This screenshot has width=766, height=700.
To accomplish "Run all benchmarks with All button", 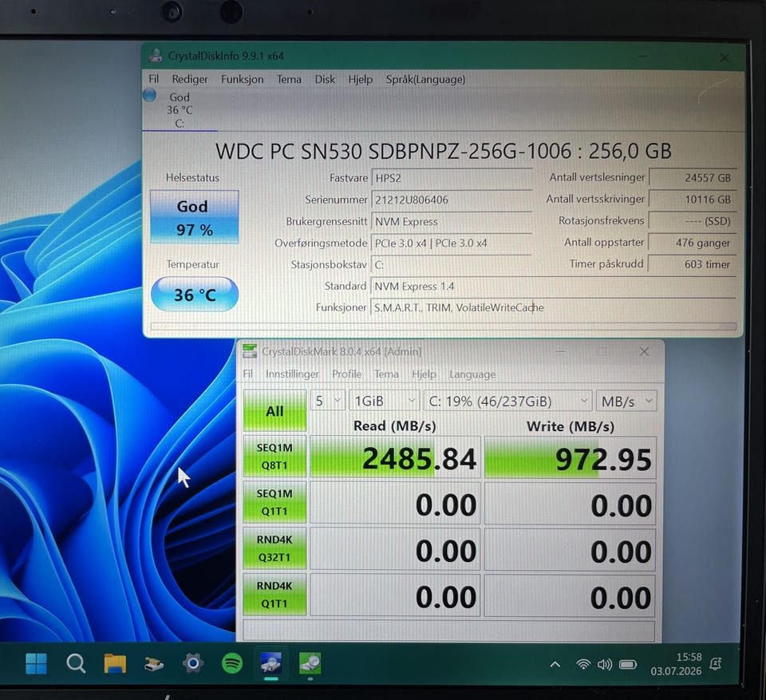I will [x=275, y=410].
